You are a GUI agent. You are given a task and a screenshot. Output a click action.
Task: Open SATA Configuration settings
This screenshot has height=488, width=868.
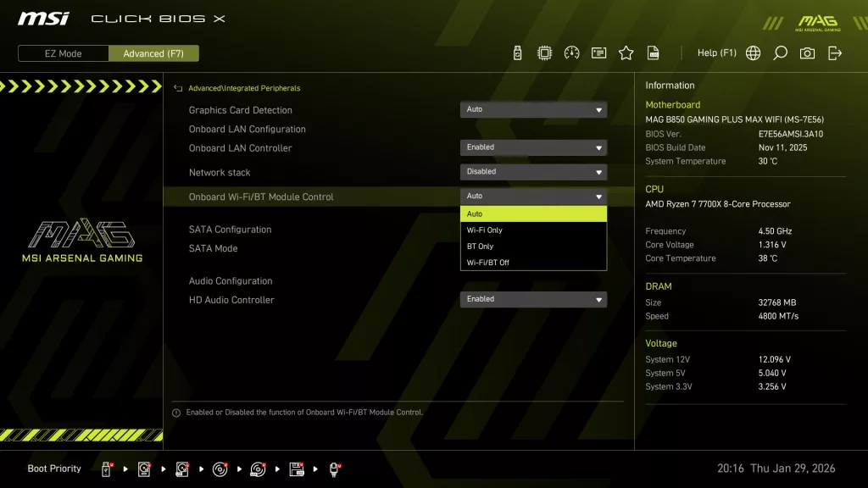coord(229,229)
